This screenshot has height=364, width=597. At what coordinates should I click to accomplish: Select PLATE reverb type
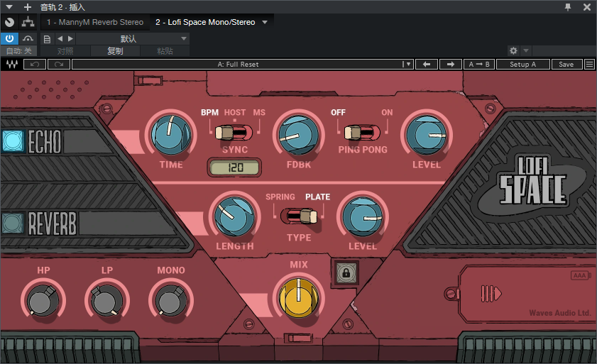click(x=317, y=197)
